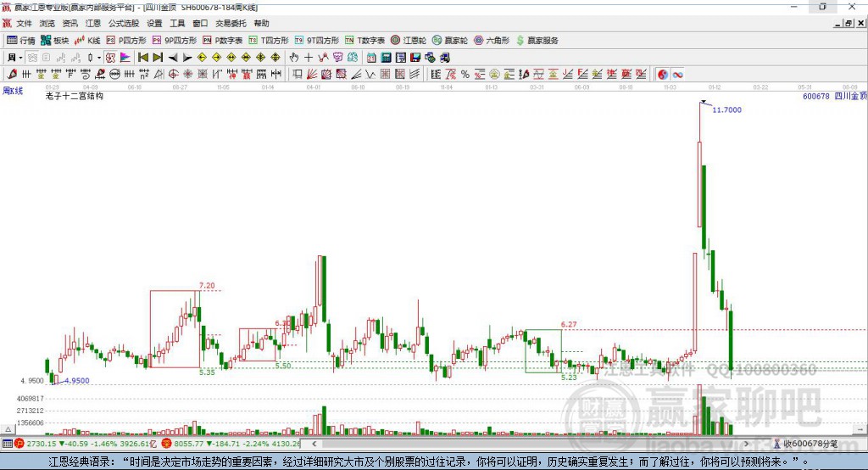
Task: Switch to K线 view
Action: 87,41
